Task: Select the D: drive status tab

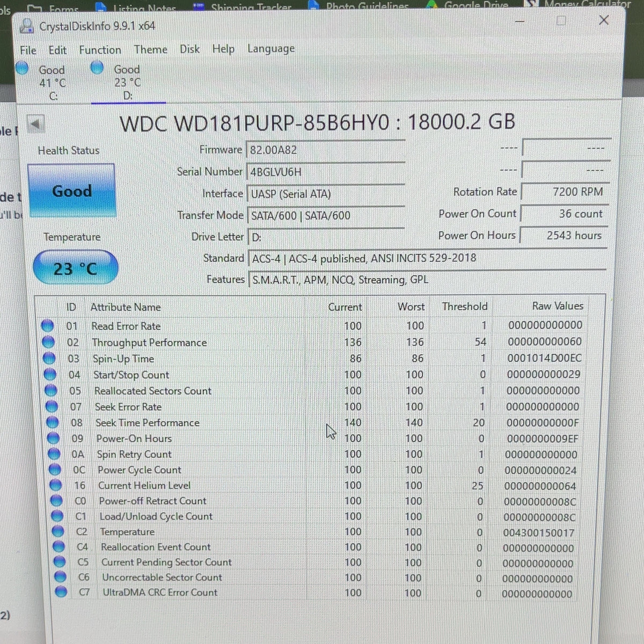Action: coord(127,82)
